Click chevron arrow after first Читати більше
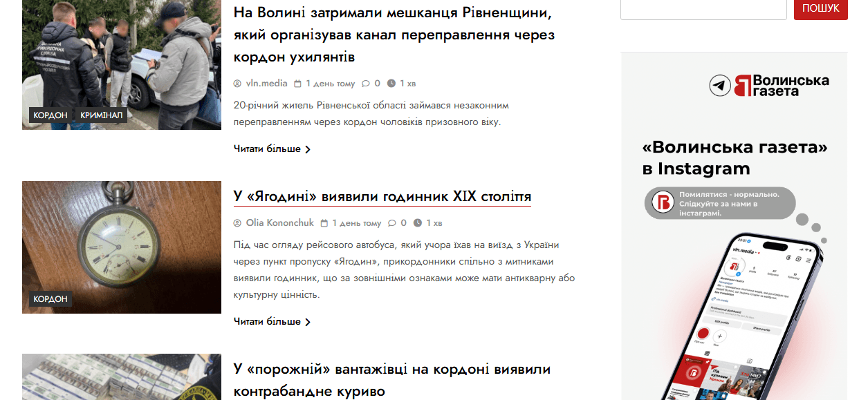Screen dimensions: 868x400 click(308, 149)
